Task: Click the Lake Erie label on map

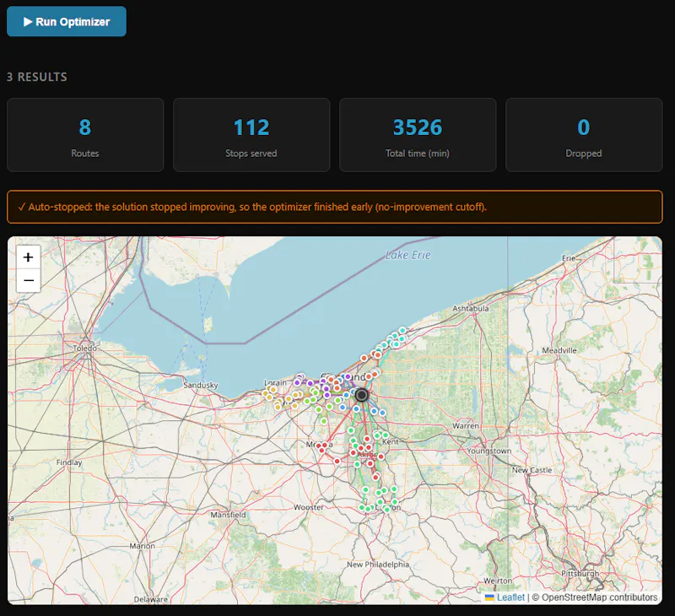Action: pos(408,256)
